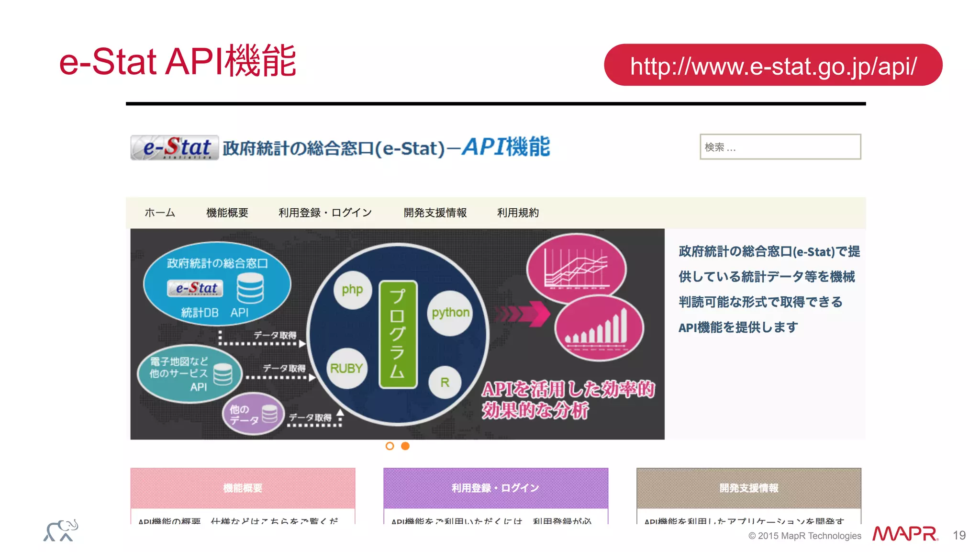Click the python circle in banner

pos(450,313)
